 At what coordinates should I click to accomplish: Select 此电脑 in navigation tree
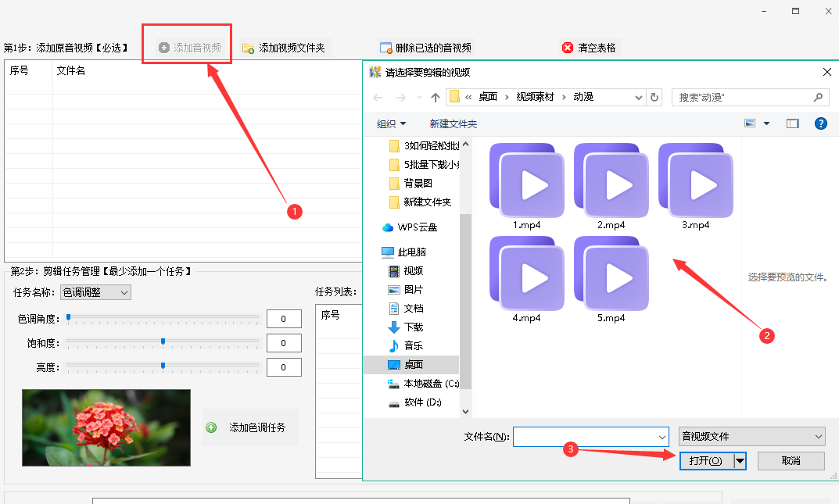pos(404,252)
